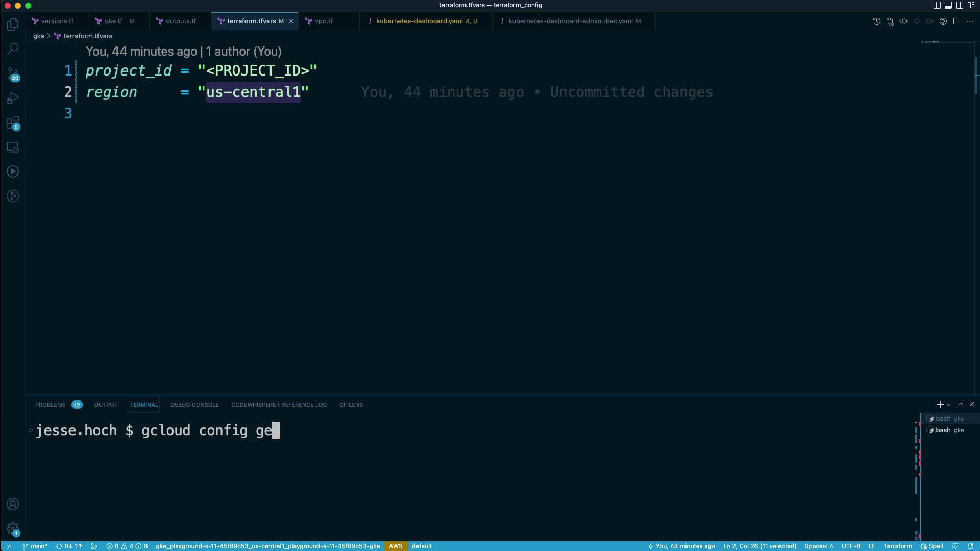Open the Search view in the activity bar
The height and width of the screenshot is (551, 980).
pos(13,49)
